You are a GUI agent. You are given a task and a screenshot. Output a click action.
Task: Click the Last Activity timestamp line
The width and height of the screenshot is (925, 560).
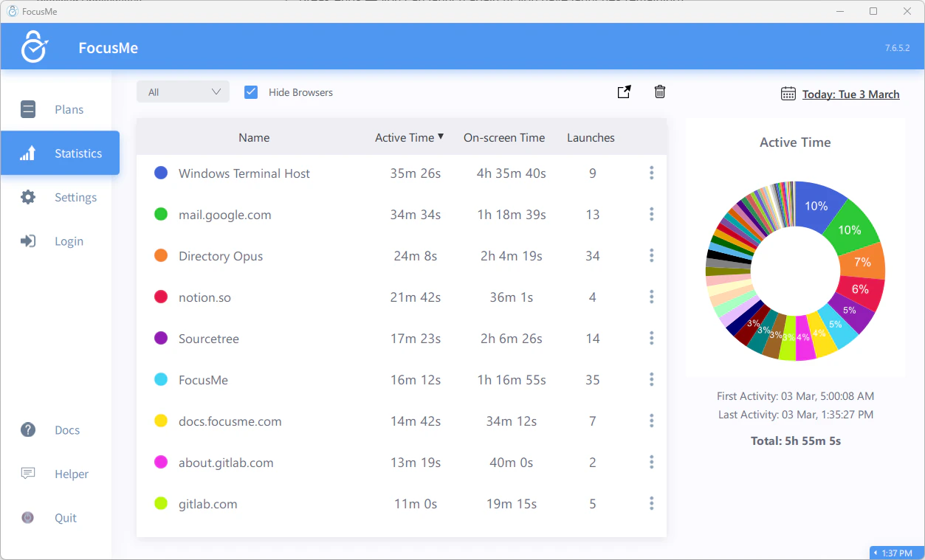coord(796,415)
